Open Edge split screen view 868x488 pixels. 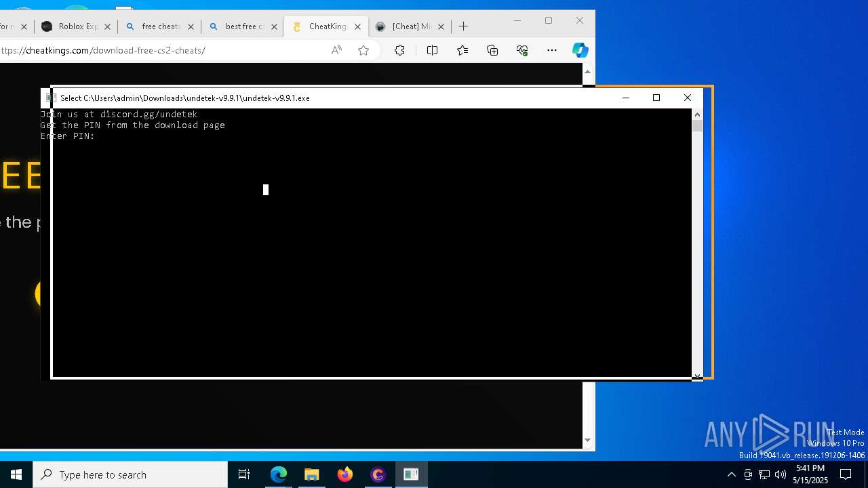(432, 50)
